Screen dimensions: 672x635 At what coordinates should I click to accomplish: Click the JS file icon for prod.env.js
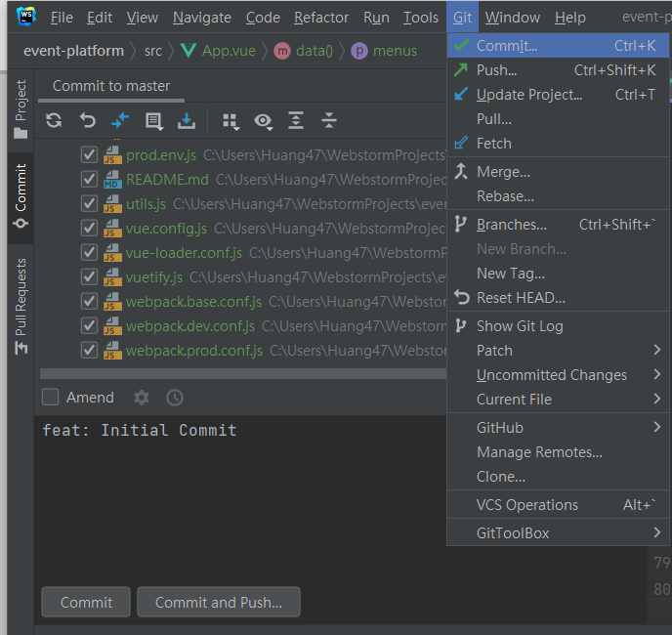point(112,155)
